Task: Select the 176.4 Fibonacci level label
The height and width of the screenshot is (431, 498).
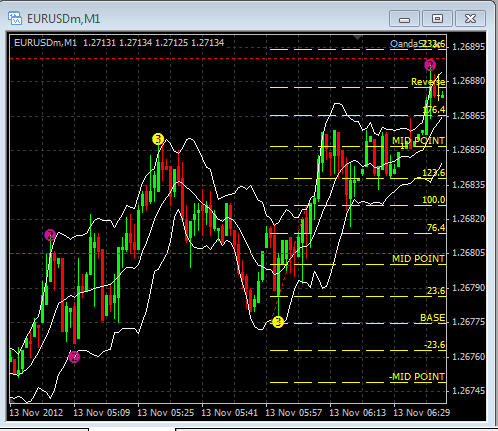Action: coord(434,110)
